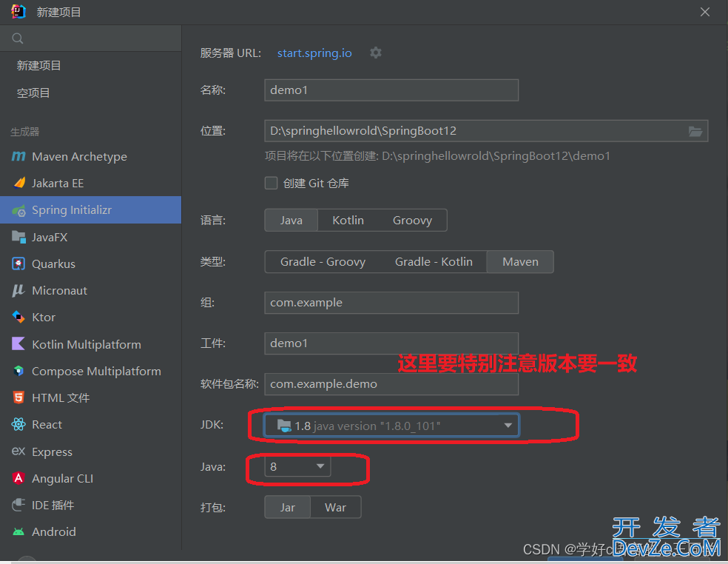Screen dimensions: 728x564
Task: Click the Jakarta EE icon
Action: [19, 183]
